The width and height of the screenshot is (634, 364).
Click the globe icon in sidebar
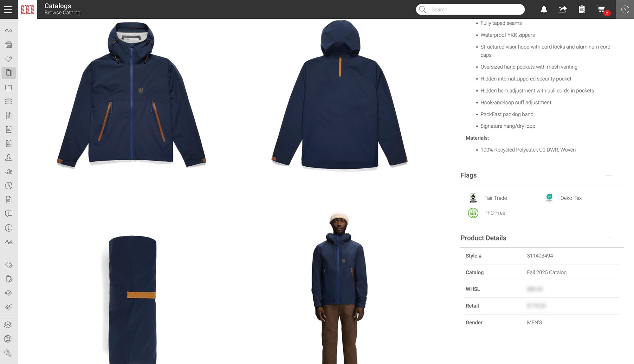pos(8,339)
